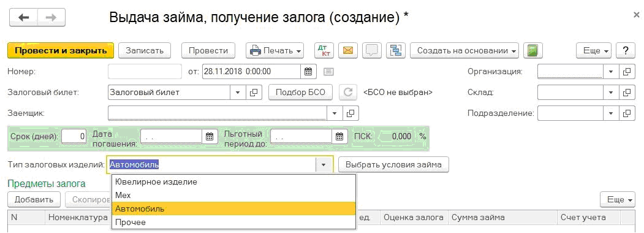This screenshot has width=644, height=233.
Task: Click the Провести button
Action: tap(208, 51)
